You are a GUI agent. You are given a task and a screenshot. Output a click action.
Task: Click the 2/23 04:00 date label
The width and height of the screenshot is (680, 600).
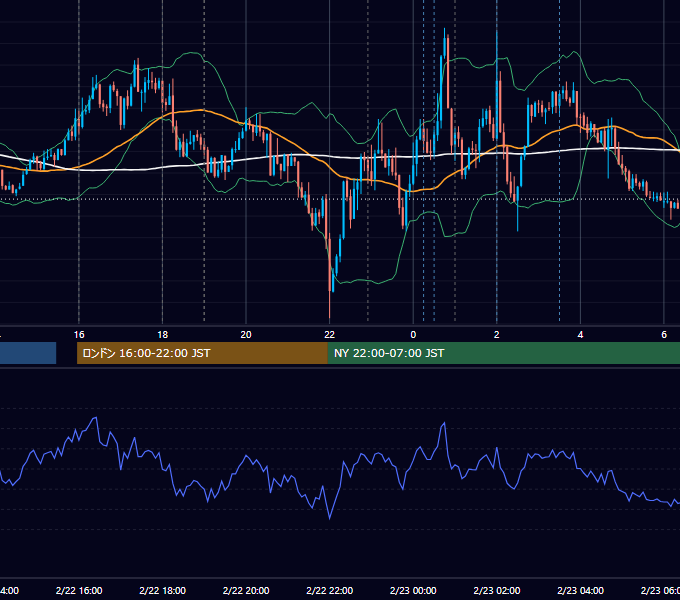pos(580,590)
